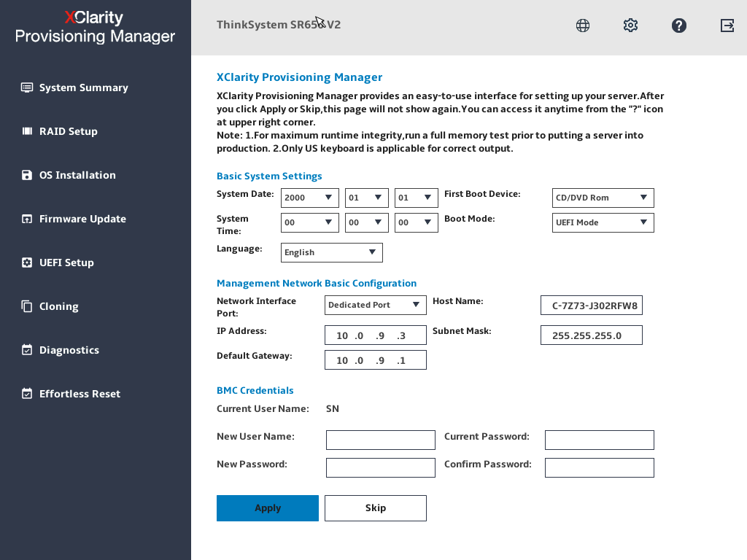Click the exit icon in header
The image size is (747, 560).
pyautogui.click(x=727, y=26)
